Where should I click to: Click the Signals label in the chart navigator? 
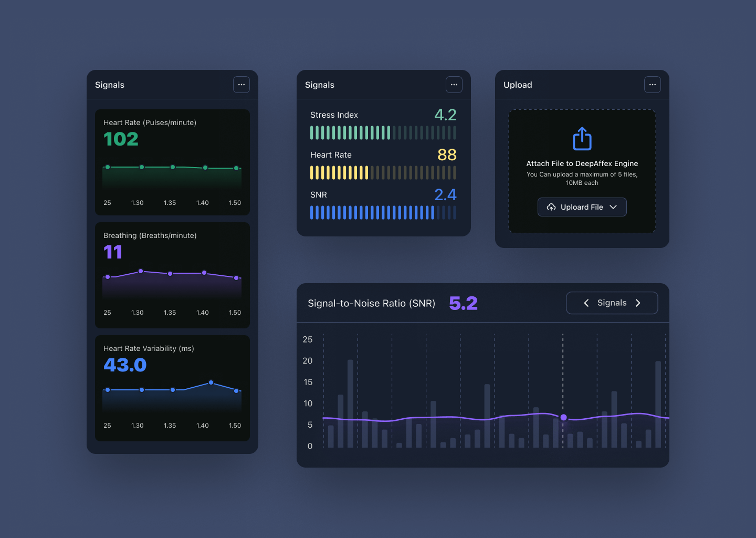point(612,303)
